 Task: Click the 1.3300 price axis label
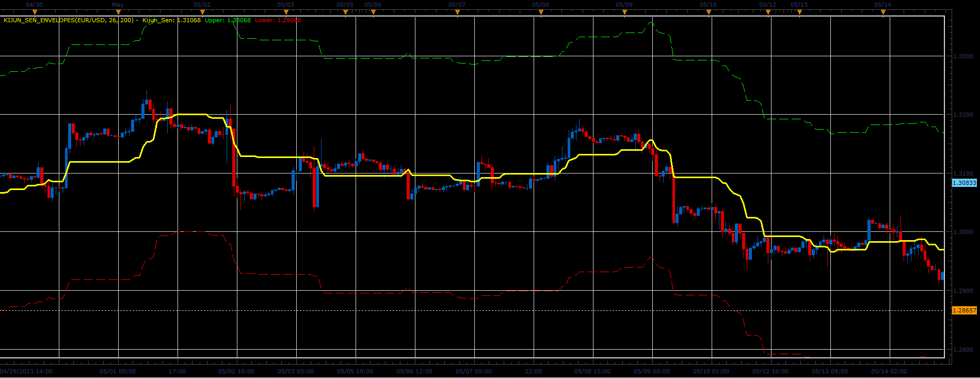[963, 56]
